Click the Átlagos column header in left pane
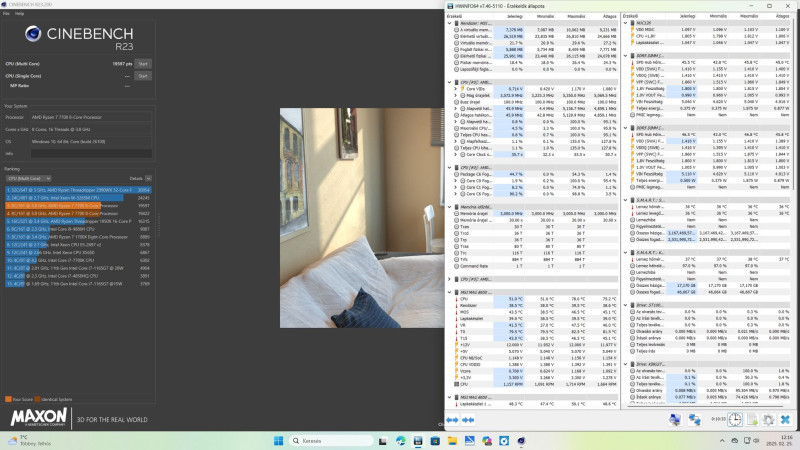 pos(609,16)
